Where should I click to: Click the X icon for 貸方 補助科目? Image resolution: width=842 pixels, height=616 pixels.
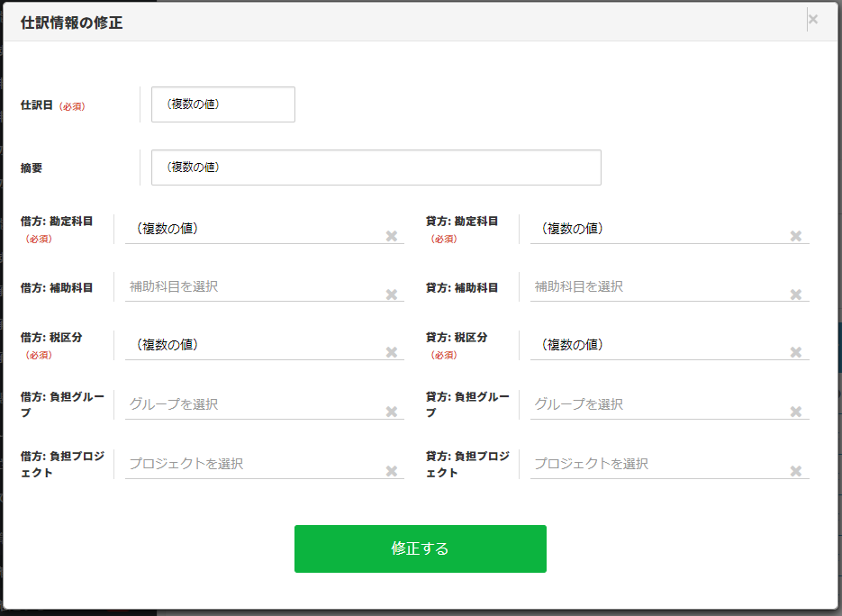(x=796, y=294)
